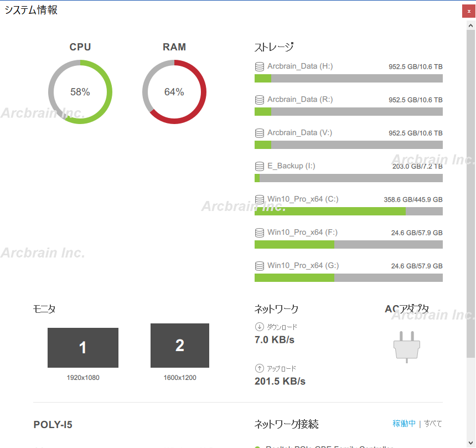Click the ダウンロード label
Viewport: 476px width, 448px height.
(282, 327)
